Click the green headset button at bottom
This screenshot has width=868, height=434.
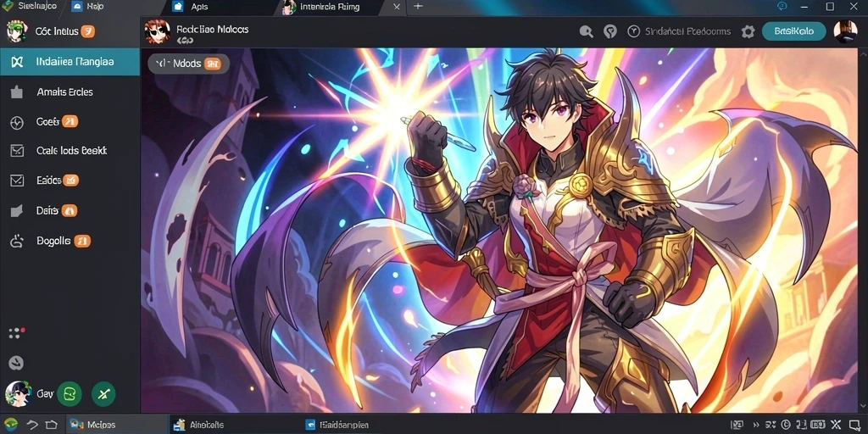point(70,394)
